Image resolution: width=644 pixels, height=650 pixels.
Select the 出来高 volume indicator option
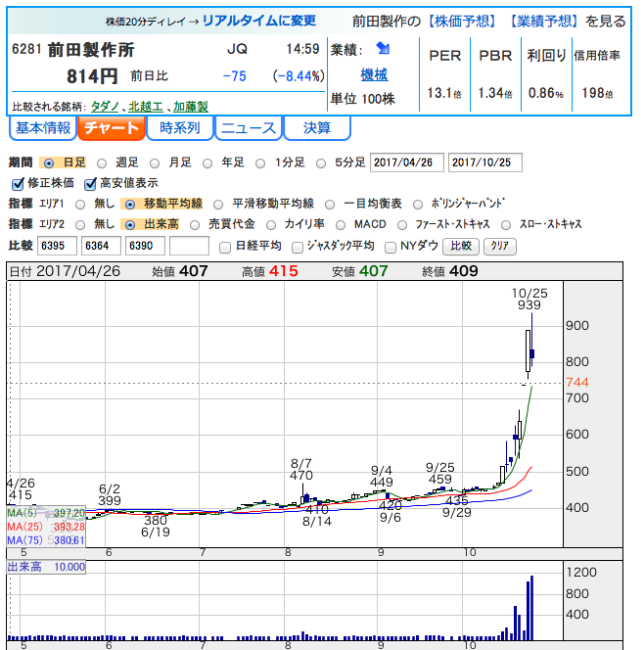[130, 225]
